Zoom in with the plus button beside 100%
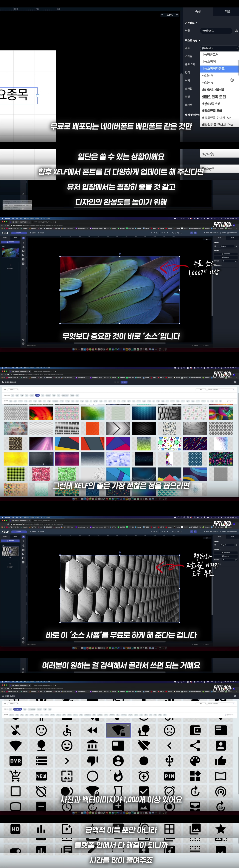 click(x=177, y=15)
